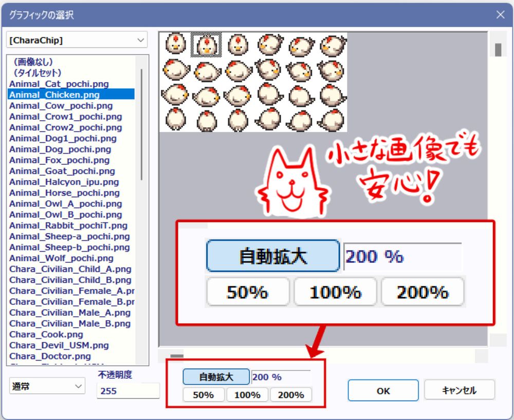Viewport: 514px width, 420px height.
Task: Click the キャンセル button
Action: 459,390
